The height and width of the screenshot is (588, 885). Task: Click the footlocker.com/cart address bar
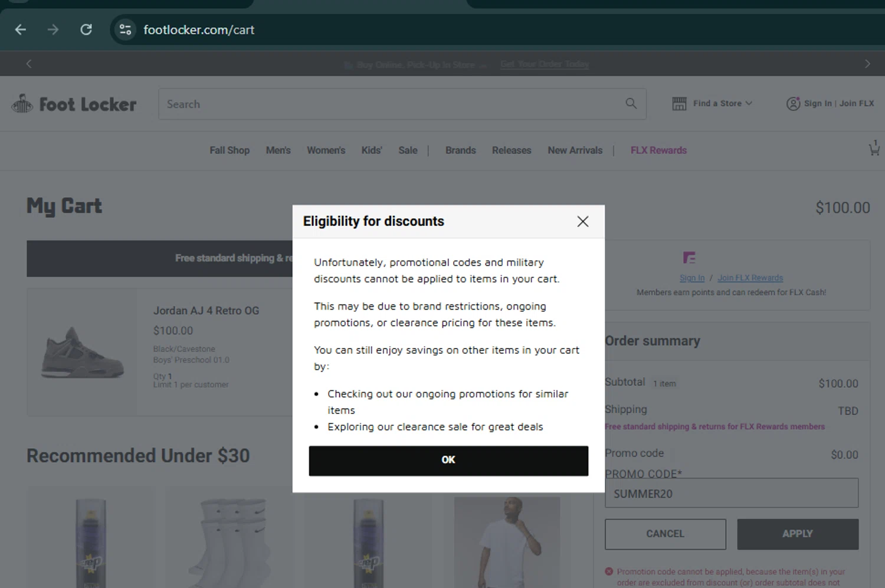pyautogui.click(x=199, y=29)
